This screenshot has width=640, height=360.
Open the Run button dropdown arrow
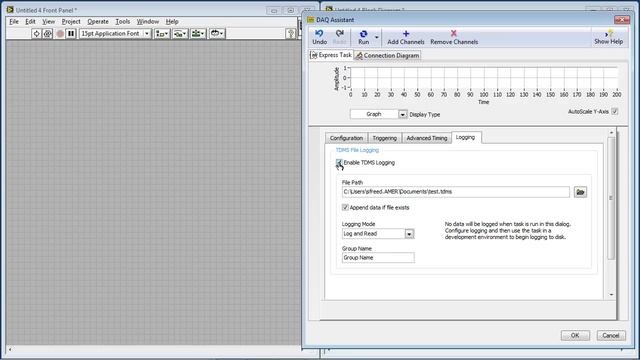point(377,38)
